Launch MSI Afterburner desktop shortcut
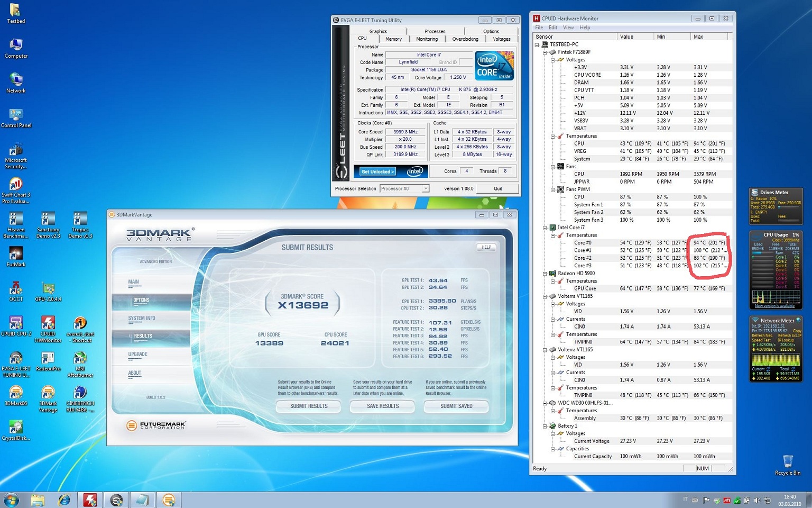The height and width of the screenshot is (508, 812). point(80,364)
